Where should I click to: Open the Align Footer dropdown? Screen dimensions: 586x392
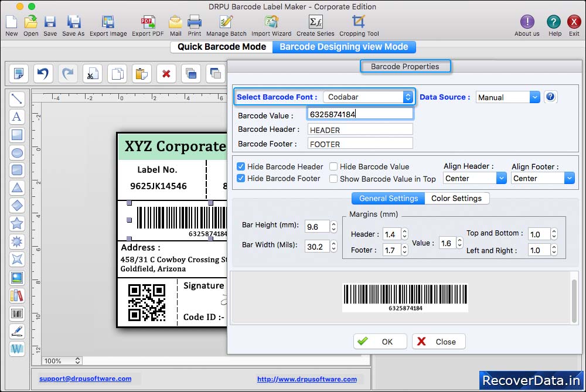click(x=543, y=178)
